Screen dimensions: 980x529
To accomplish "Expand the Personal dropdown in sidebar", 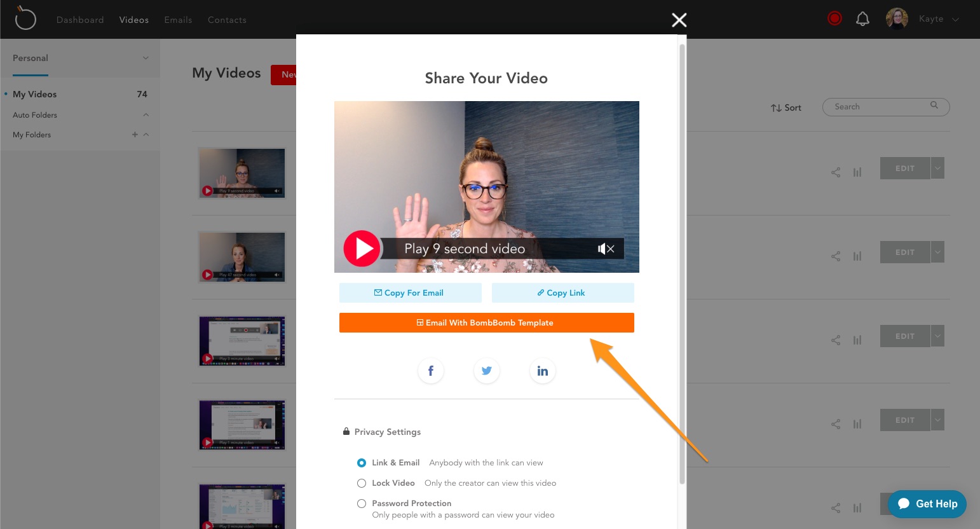I will 146,58.
